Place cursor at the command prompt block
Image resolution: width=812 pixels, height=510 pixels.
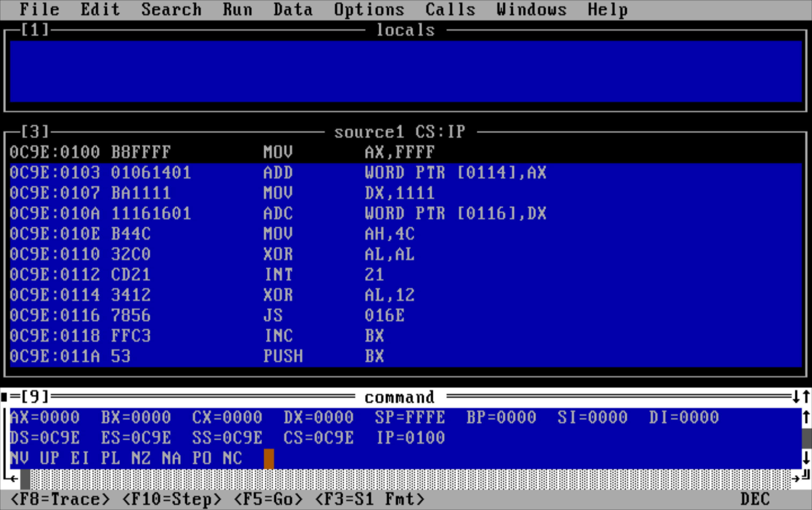click(269, 459)
